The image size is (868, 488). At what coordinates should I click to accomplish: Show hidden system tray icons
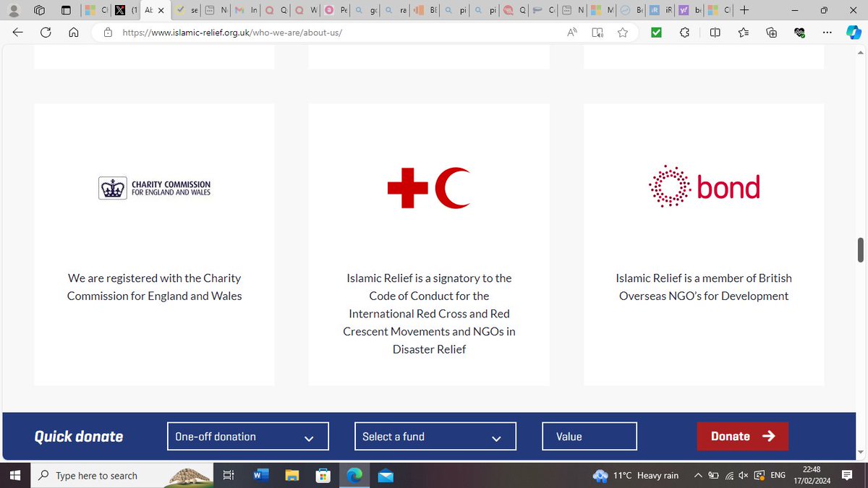[698, 475]
